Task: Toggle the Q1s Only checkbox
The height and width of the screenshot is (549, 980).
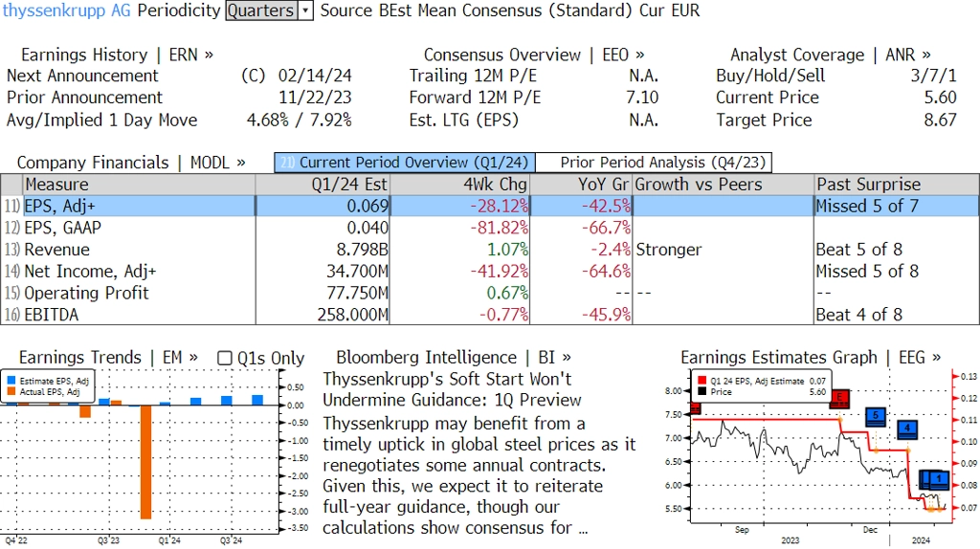Action: 224,358
